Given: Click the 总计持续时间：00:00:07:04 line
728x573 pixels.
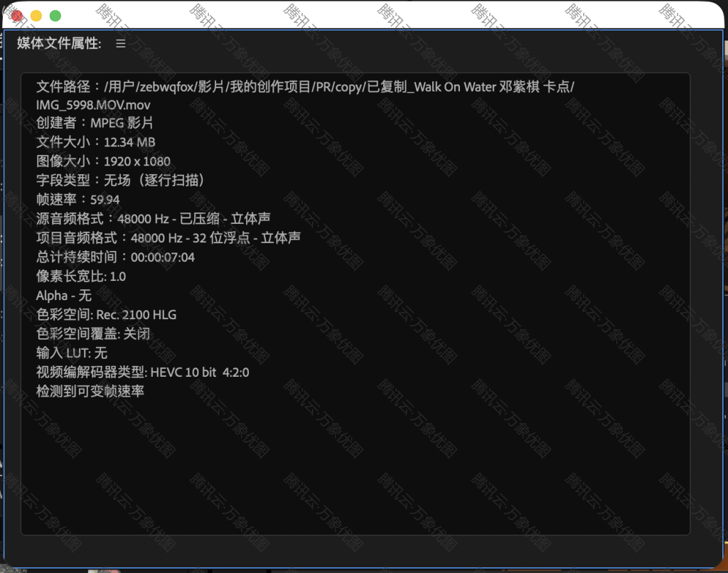Looking at the screenshot, I should (x=116, y=257).
